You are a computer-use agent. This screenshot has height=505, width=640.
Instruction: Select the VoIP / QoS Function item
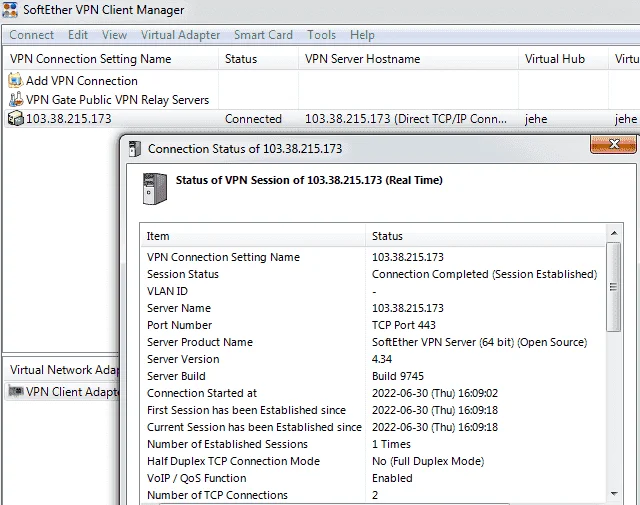pos(196,478)
